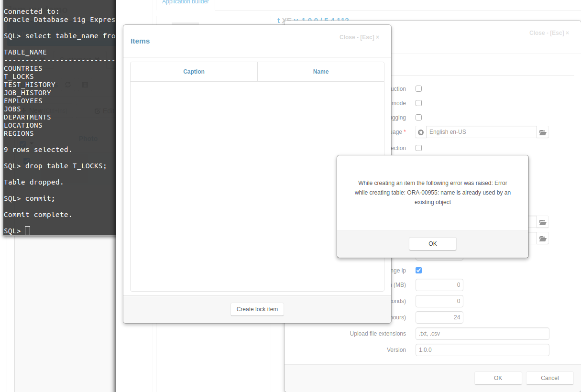
Task: Click the Caption column header in Items dialog
Action: tap(194, 71)
